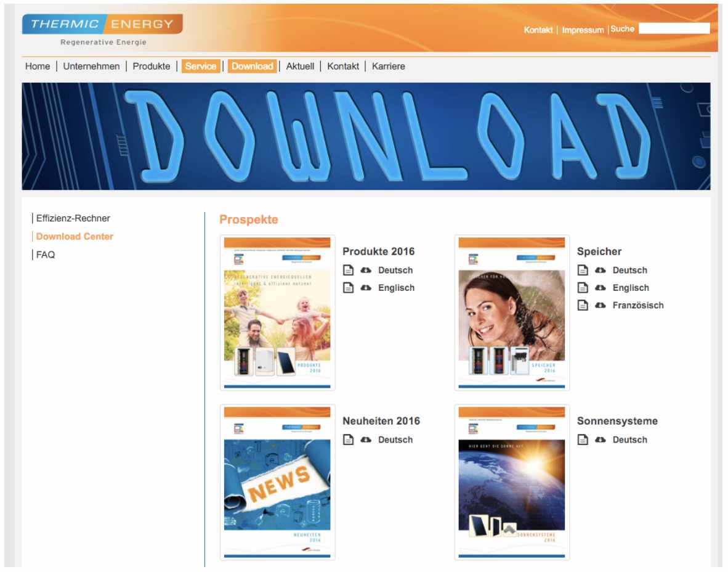This screenshot has width=728, height=572.
Task: Click the Speicher title text
Action: click(599, 252)
